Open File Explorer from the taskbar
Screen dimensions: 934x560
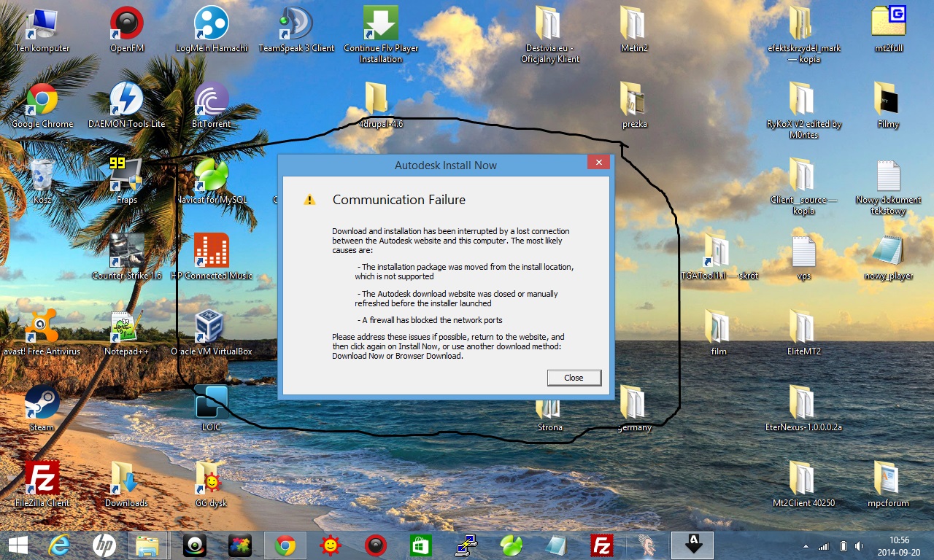149,545
